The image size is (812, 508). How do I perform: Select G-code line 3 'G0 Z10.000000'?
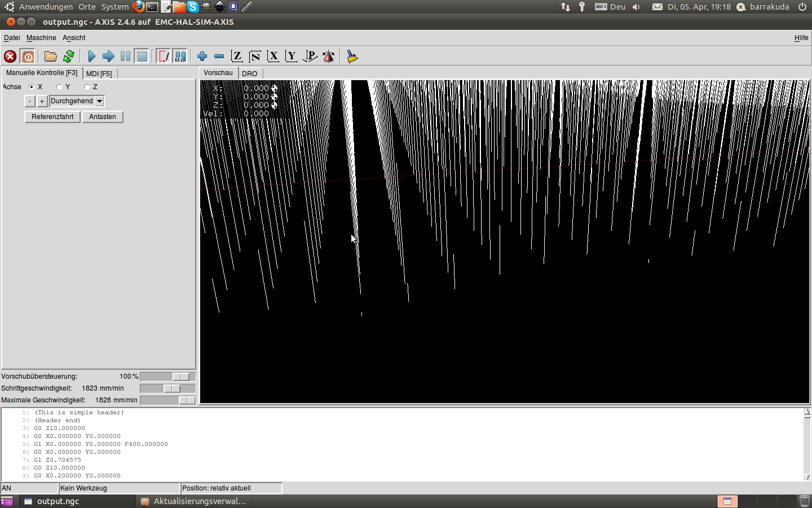(59, 428)
